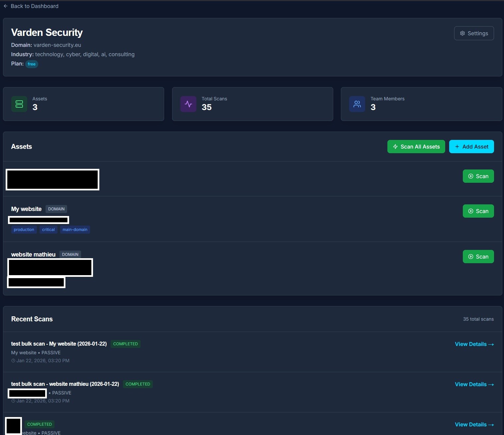Image resolution: width=504 pixels, height=435 pixels.
Task: Open Settings with the gear button
Action: tap(474, 33)
